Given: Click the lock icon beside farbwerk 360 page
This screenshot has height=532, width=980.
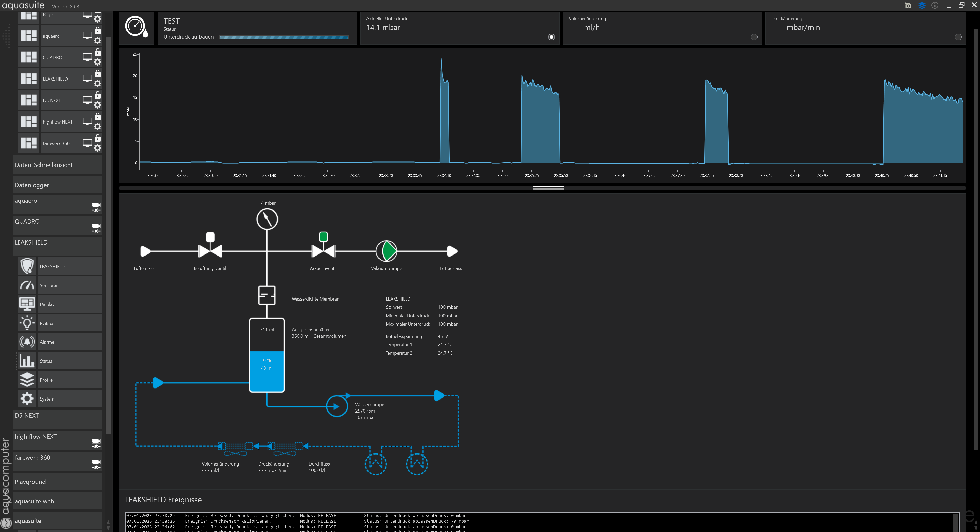Looking at the screenshot, I should (98, 138).
